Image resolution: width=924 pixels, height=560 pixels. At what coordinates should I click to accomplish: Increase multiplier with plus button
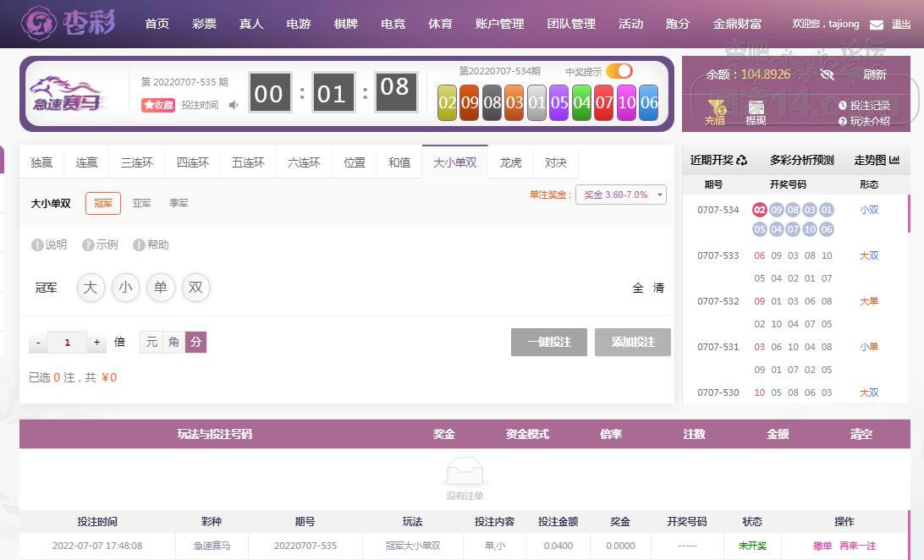[96, 342]
